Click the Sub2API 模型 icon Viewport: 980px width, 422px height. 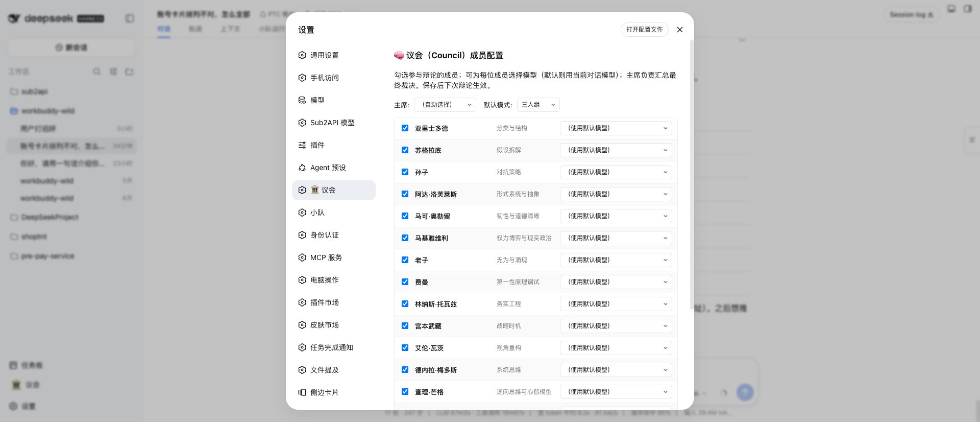pos(302,123)
